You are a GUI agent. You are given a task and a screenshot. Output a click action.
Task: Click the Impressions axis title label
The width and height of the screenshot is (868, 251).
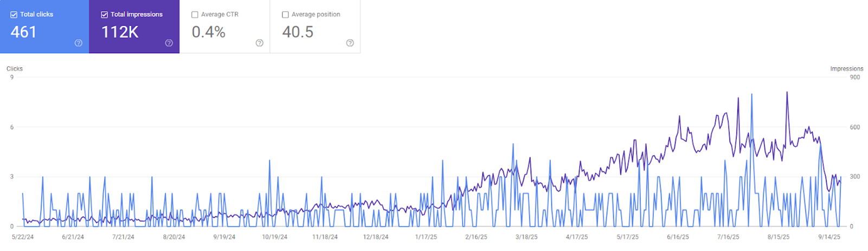click(846, 69)
